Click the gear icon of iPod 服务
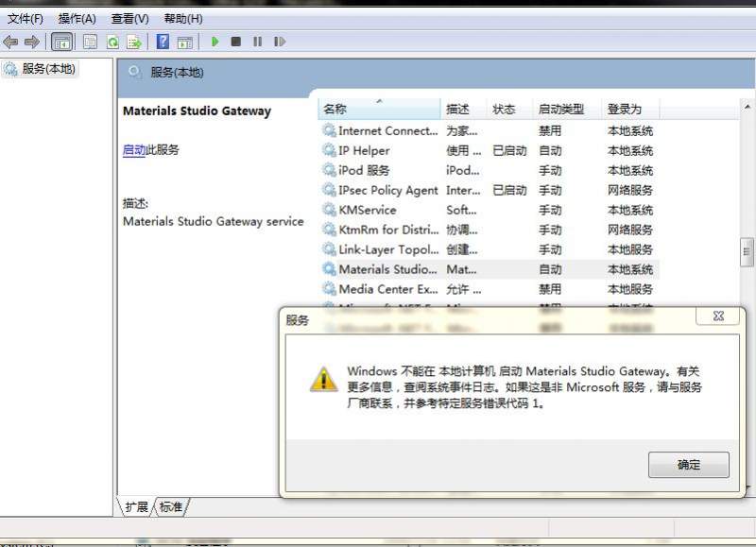The width and height of the screenshot is (756, 547). tap(329, 170)
